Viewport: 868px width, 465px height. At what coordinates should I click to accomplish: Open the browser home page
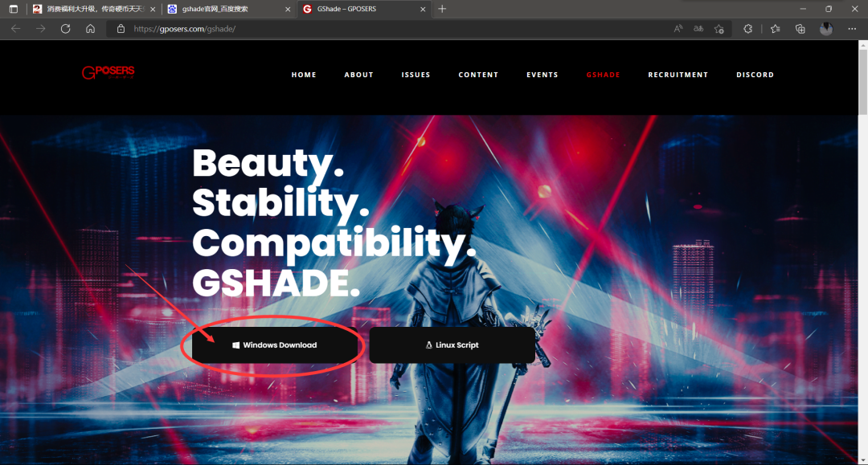coord(90,29)
